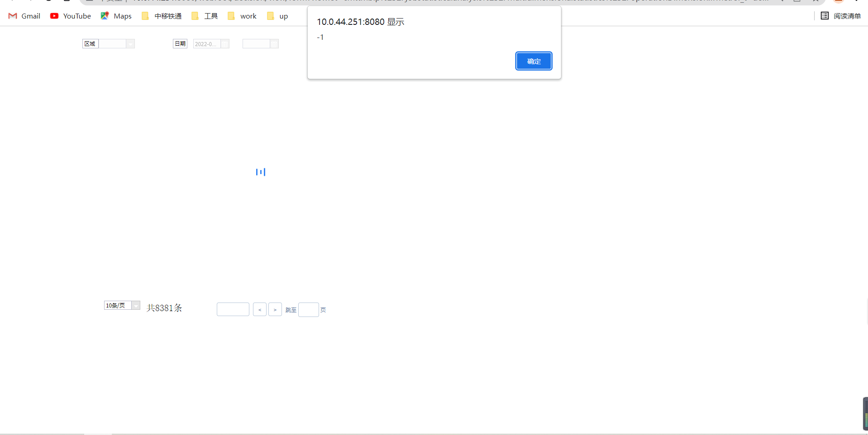This screenshot has height=435, width=868.
Task: Open the up bookmarks folder
Action: click(x=277, y=16)
